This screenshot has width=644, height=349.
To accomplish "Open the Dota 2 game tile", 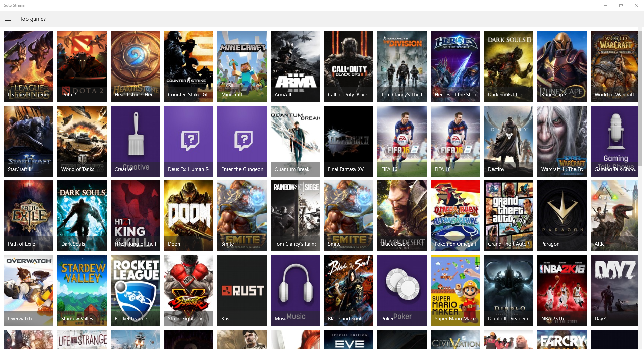I will click(82, 66).
